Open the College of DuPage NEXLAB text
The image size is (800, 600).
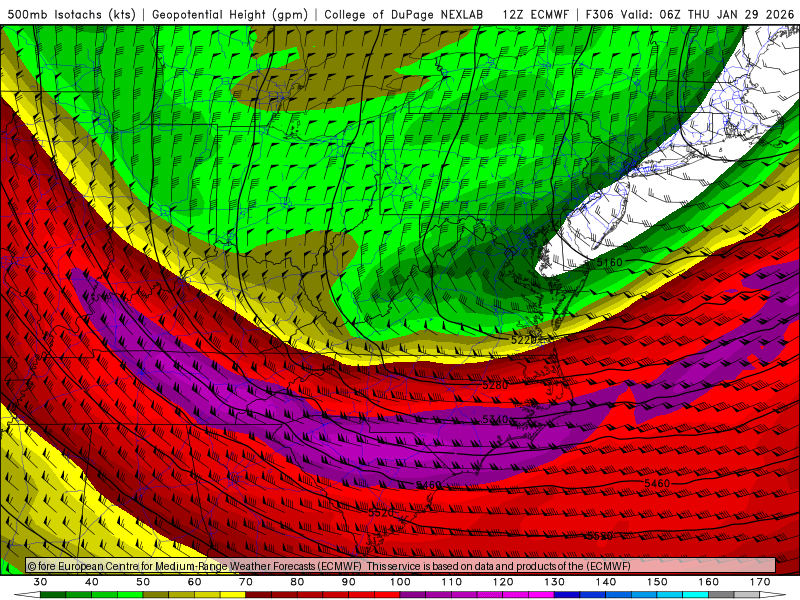tap(405, 14)
